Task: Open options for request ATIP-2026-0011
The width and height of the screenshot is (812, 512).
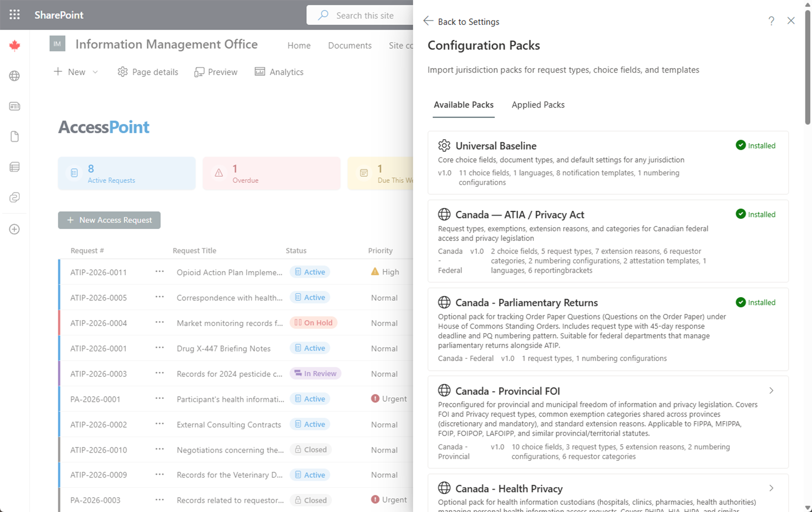Action: (159, 272)
